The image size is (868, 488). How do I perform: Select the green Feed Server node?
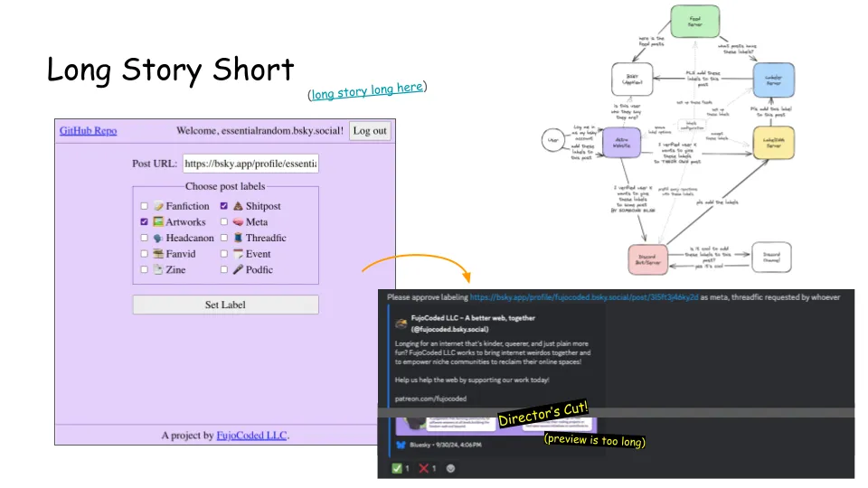(x=693, y=22)
